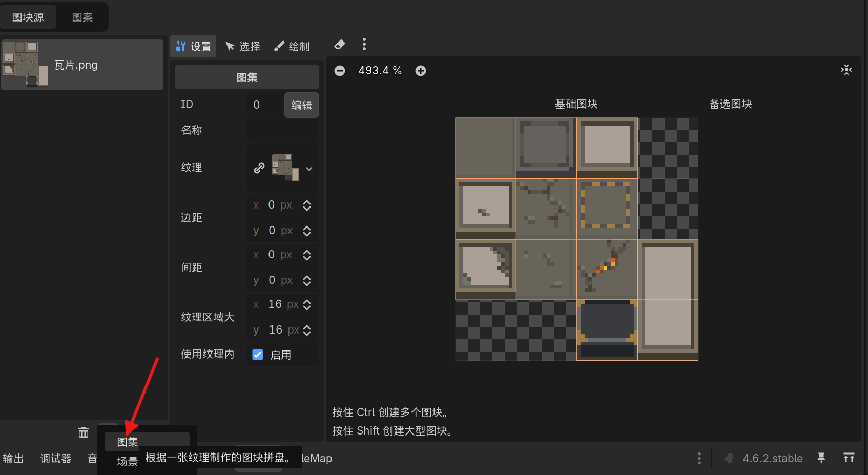This screenshot has width=868, height=475.
Task: Click the 基础图块 heading
Action: [x=576, y=104]
